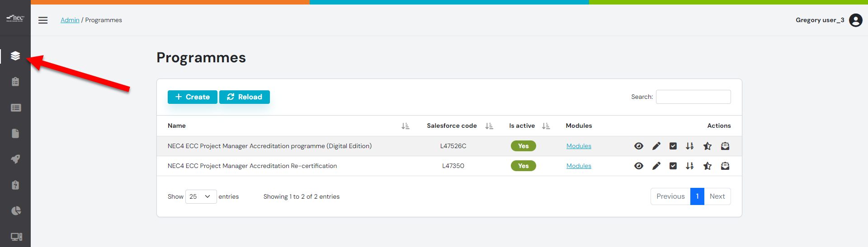
Task: Click Yes badge for Re-certification programme
Action: (523, 166)
